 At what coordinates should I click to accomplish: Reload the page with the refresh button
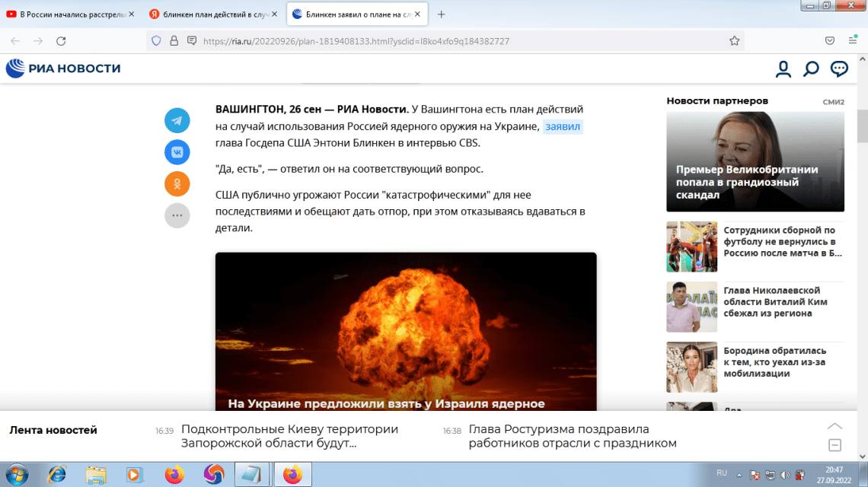point(62,41)
